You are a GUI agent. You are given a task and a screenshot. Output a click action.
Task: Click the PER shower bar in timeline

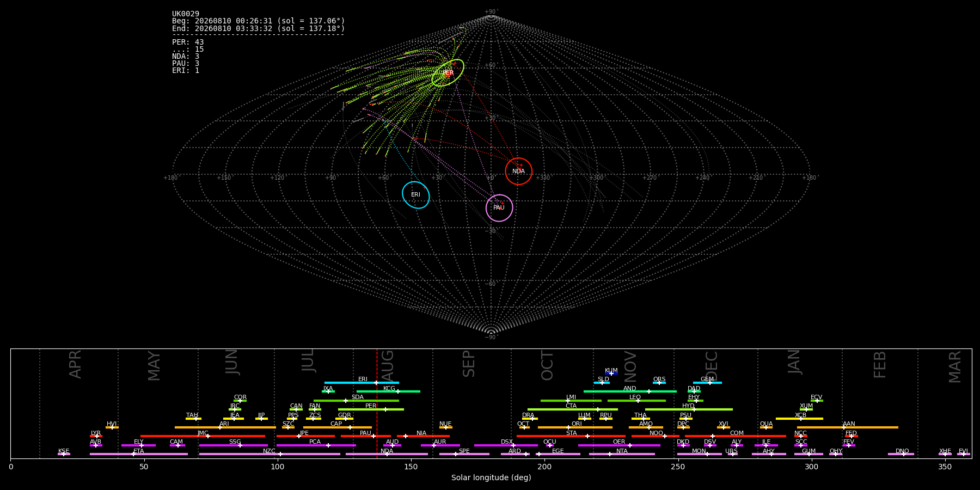click(371, 409)
